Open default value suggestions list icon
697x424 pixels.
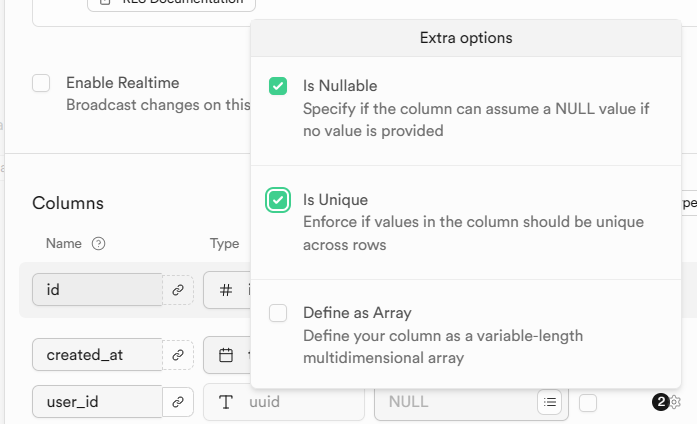tap(549, 402)
